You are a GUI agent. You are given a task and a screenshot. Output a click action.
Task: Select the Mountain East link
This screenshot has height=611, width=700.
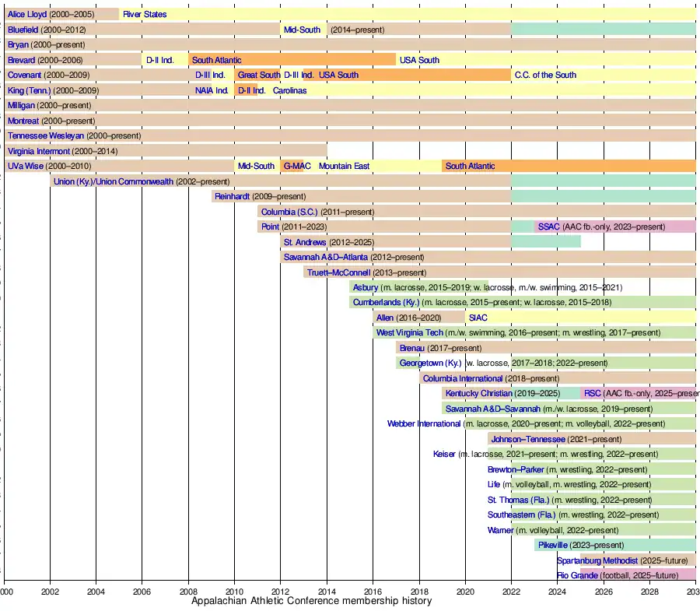point(344,166)
